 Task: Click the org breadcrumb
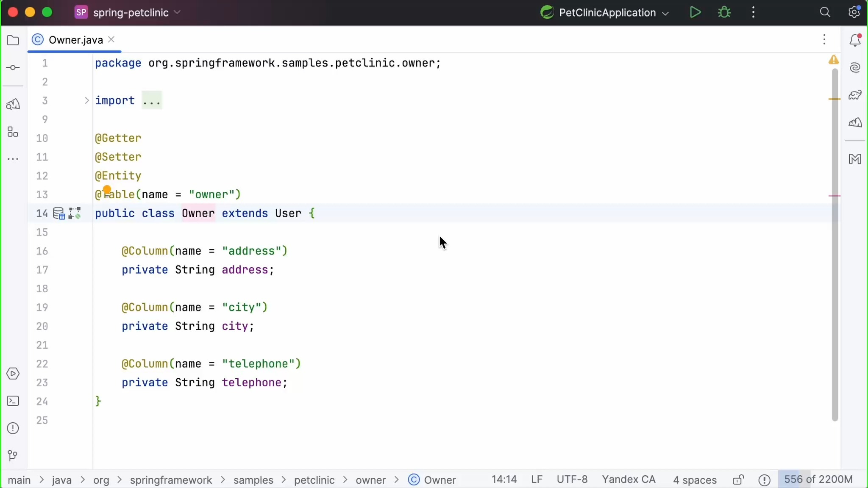pos(101,480)
